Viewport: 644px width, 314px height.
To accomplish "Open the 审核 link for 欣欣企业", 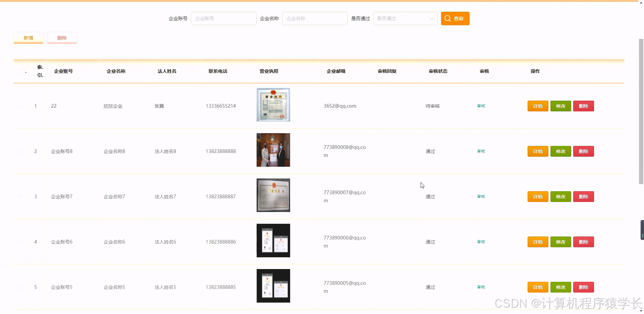I will [x=481, y=106].
